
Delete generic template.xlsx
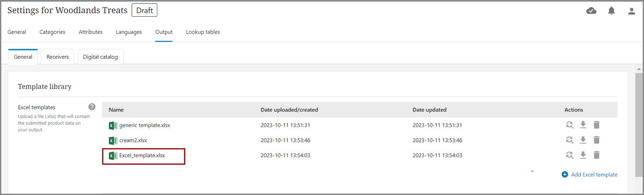point(596,125)
